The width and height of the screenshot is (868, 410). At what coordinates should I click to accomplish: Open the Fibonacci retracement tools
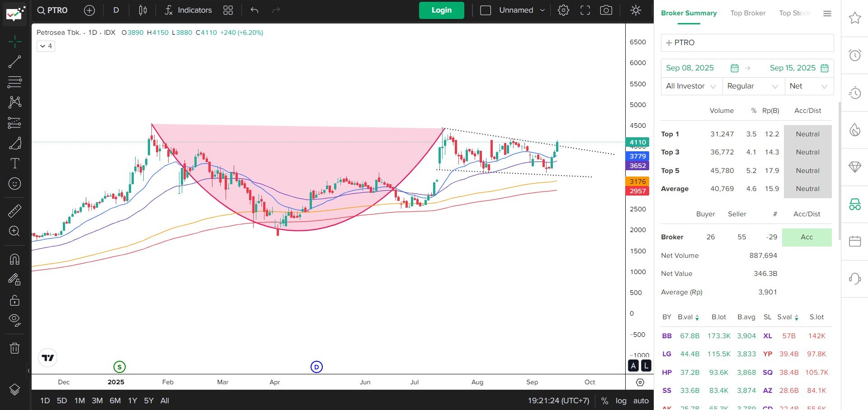click(14, 82)
